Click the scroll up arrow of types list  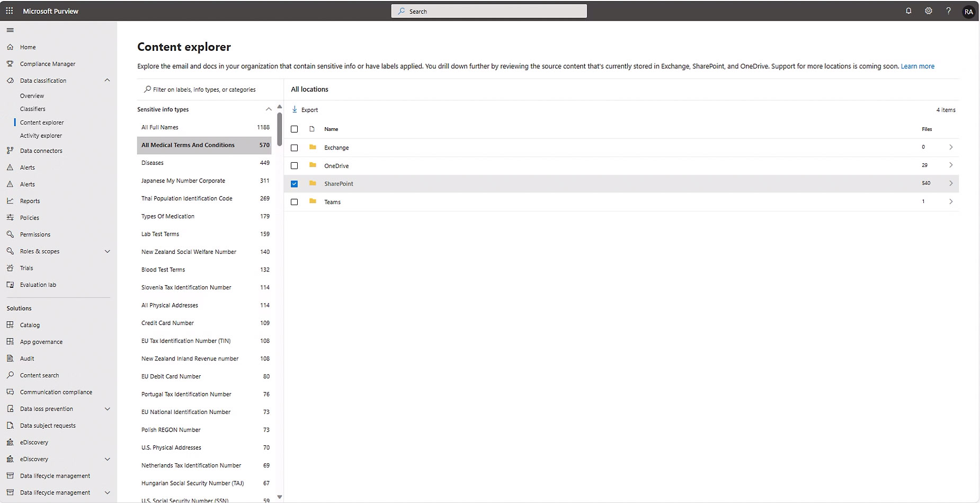click(280, 107)
